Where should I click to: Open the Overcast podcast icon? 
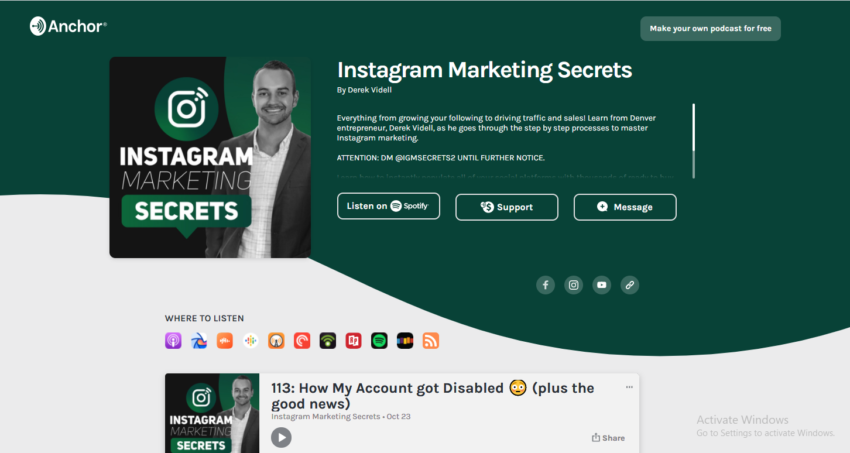click(x=276, y=341)
